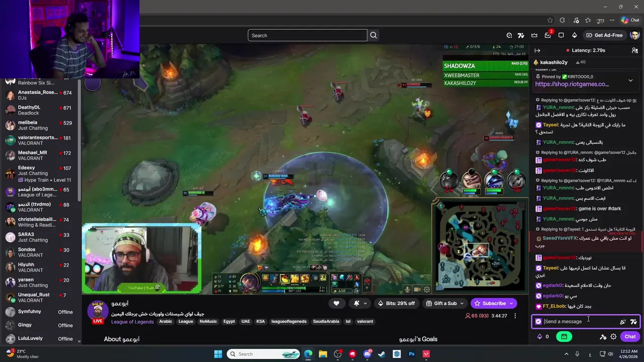
Task: Open the emote picker in message box
Action: click(623, 322)
